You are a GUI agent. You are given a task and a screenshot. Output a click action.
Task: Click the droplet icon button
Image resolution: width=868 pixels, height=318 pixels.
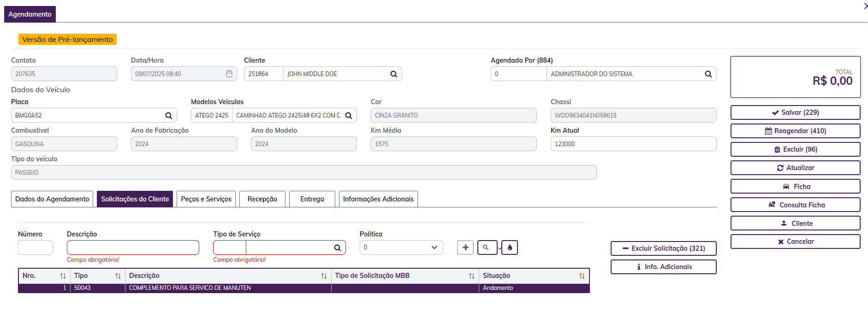510,247
